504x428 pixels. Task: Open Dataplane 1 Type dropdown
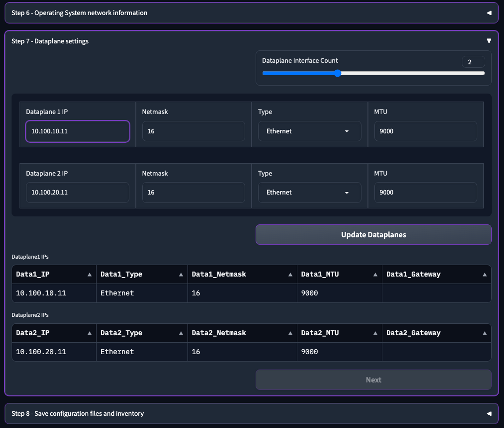[x=309, y=131]
